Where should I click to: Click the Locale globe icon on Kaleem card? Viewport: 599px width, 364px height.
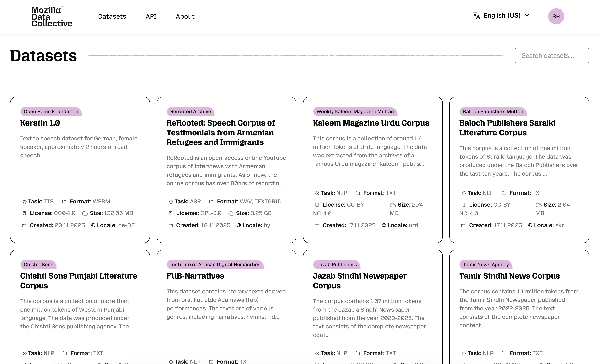(x=384, y=225)
